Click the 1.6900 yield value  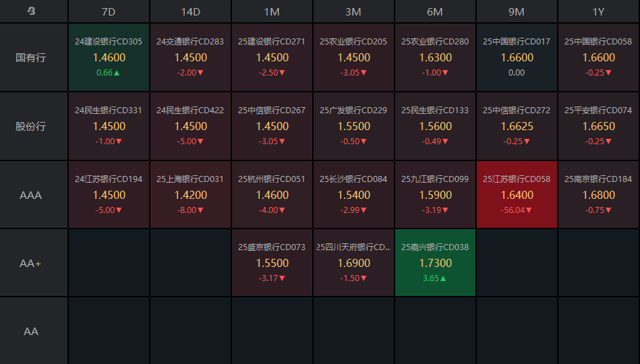[x=354, y=263]
